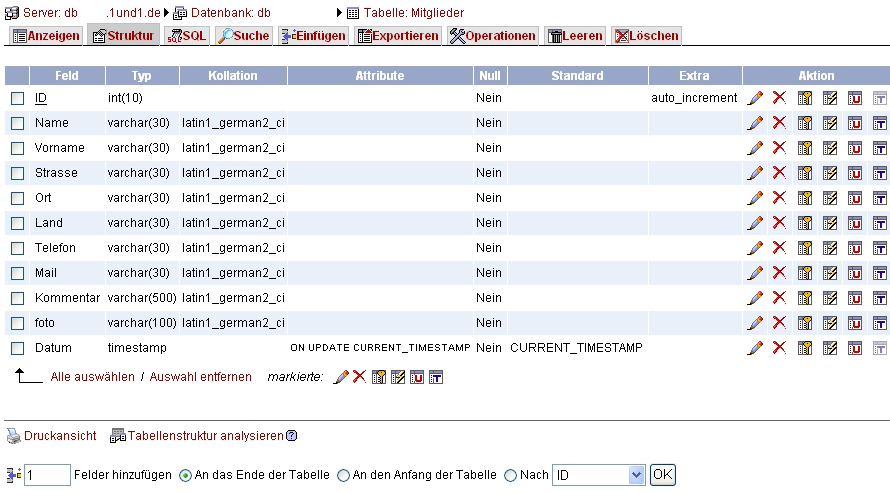Click the number of fields input box
Viewport: 890px width, 493px height.
coord(47,475)
